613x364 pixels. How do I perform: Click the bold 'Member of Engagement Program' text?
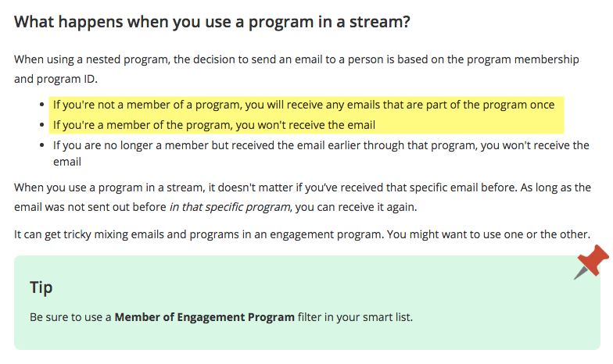pyautogui.click(x=205, y=317)
